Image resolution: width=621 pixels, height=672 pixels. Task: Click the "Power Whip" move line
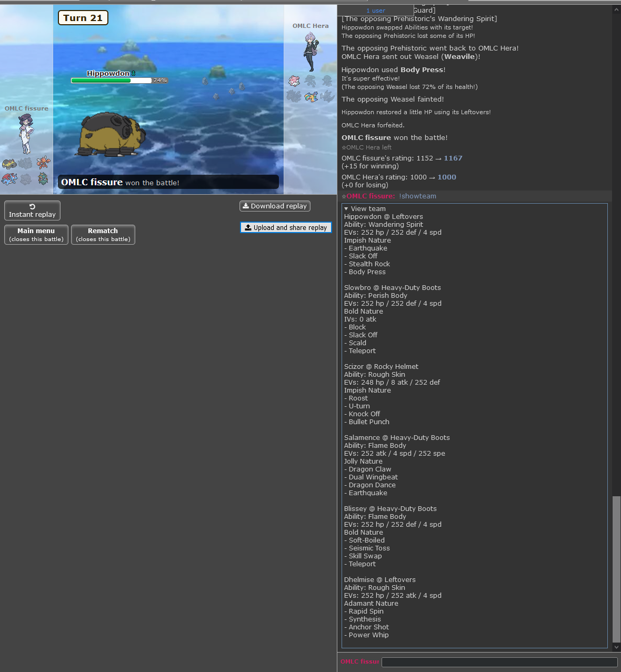pyautogui.click(x=367, y=635)
